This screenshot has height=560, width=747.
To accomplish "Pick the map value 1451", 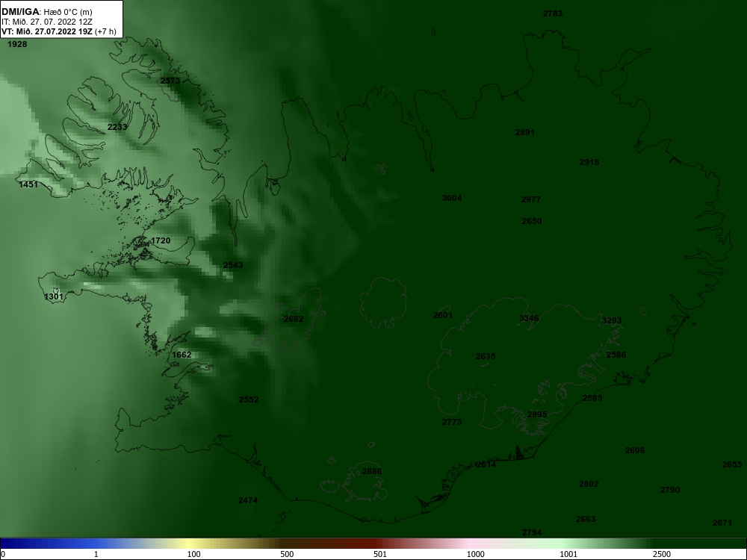I will (28, 184).
